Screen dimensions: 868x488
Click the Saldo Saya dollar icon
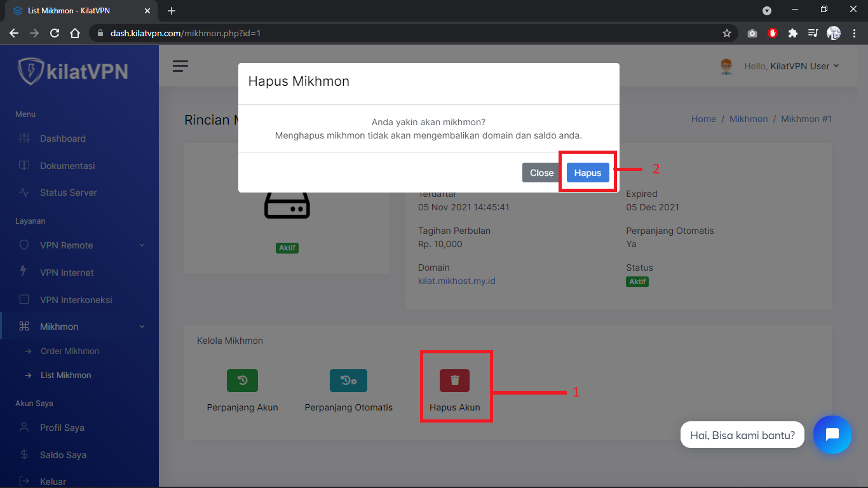[x=24, y=454]
